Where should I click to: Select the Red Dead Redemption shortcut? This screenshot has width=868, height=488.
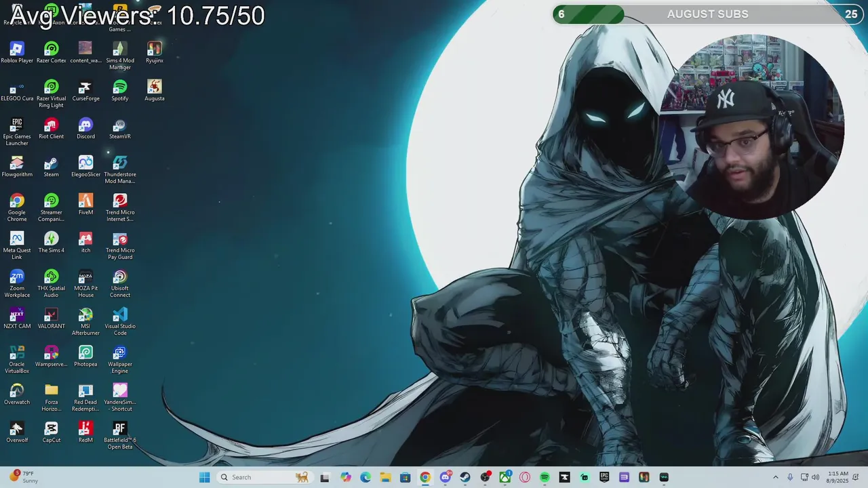pos(85,397)
